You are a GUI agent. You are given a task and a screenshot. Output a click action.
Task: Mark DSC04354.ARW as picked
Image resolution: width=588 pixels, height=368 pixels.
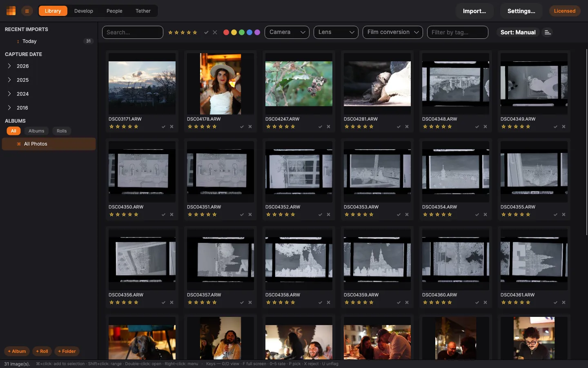pos(477,215)
